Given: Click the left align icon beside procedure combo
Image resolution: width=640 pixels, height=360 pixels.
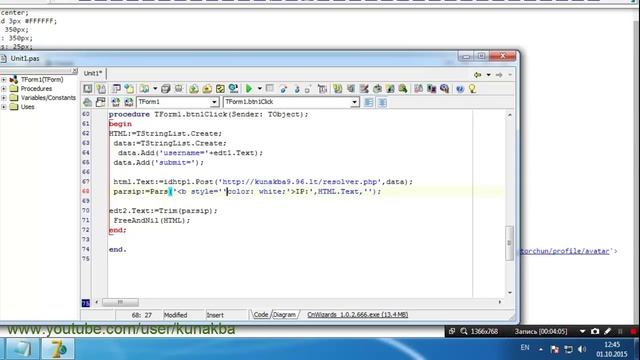Looking at the screenshot, I should (x=369, y=102).
